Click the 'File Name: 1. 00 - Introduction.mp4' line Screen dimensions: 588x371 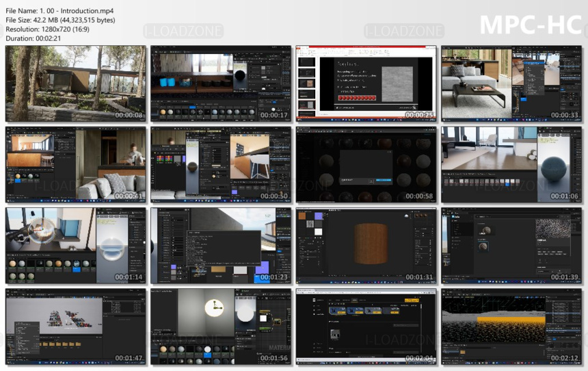tap(59, 11)
